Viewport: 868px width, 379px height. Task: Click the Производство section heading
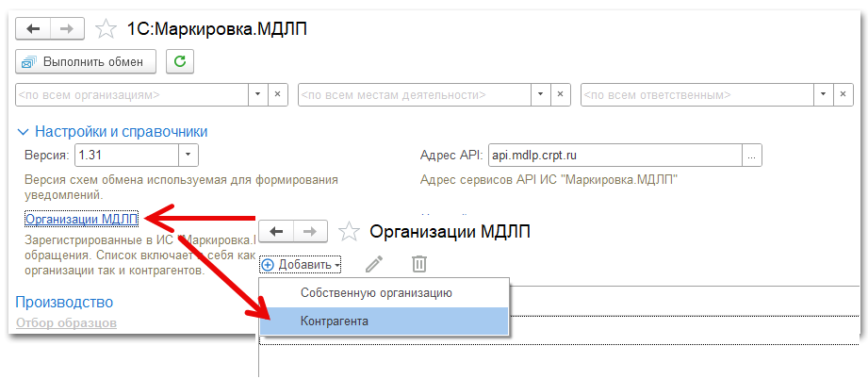click(x=64, y=302)
